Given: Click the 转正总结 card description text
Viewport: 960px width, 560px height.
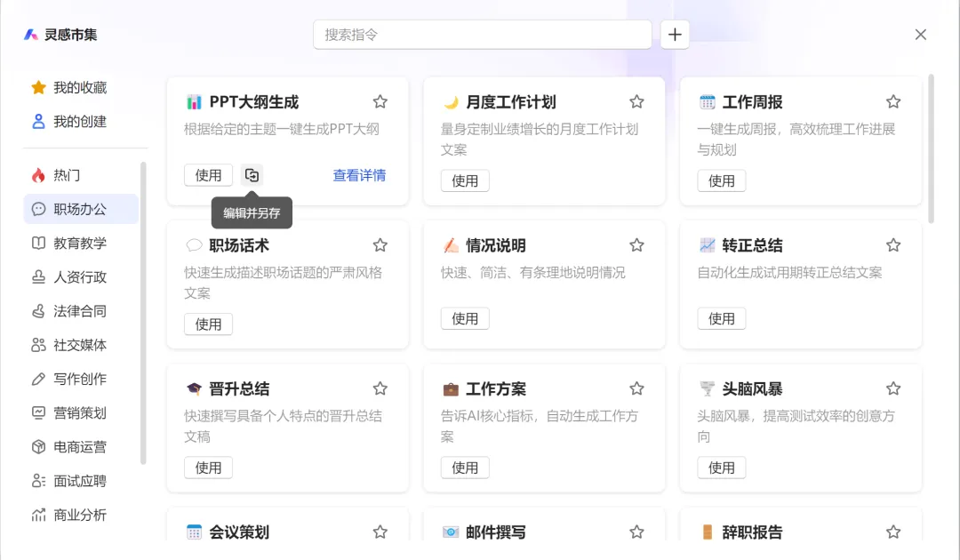Looking at the screenshot, I should click(x=790, y=272).
